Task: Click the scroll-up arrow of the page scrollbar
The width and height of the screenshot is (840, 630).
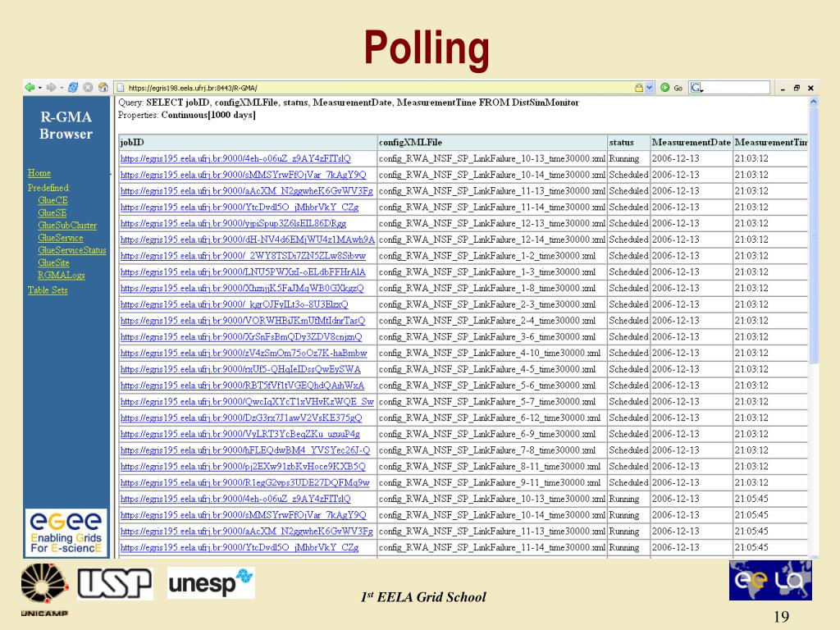Action: tap(814, 102)
